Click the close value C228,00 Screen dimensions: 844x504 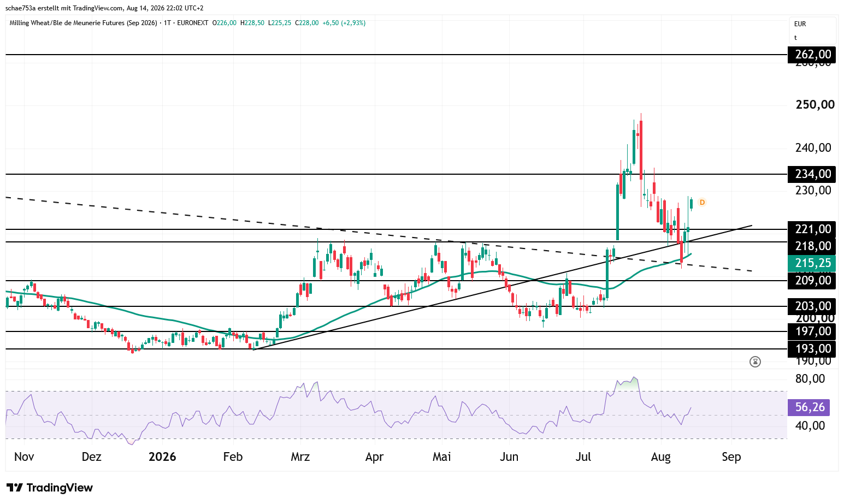tap(307, 23)
